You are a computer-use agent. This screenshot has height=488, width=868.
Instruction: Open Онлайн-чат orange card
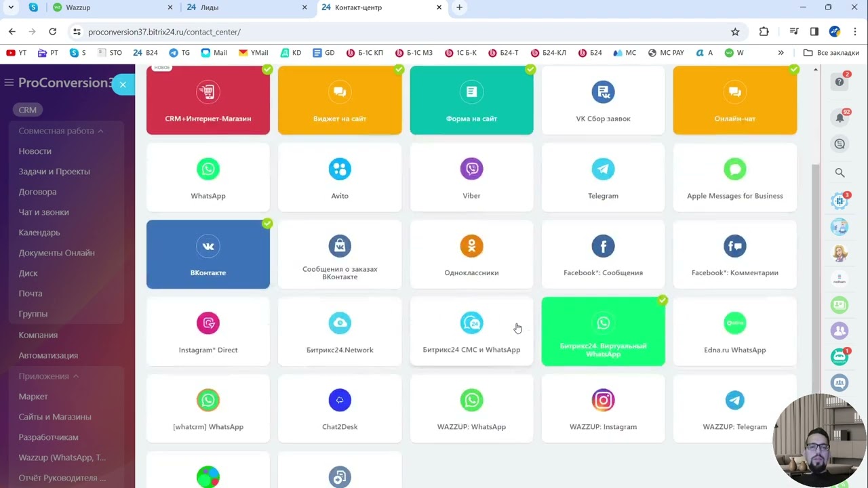click(735, 100)
